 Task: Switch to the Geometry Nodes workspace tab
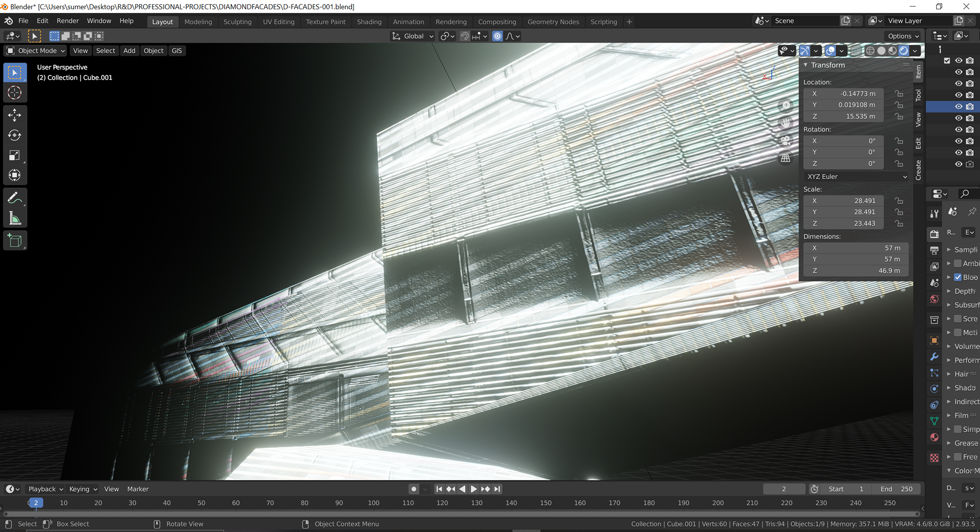click(553, 22)
